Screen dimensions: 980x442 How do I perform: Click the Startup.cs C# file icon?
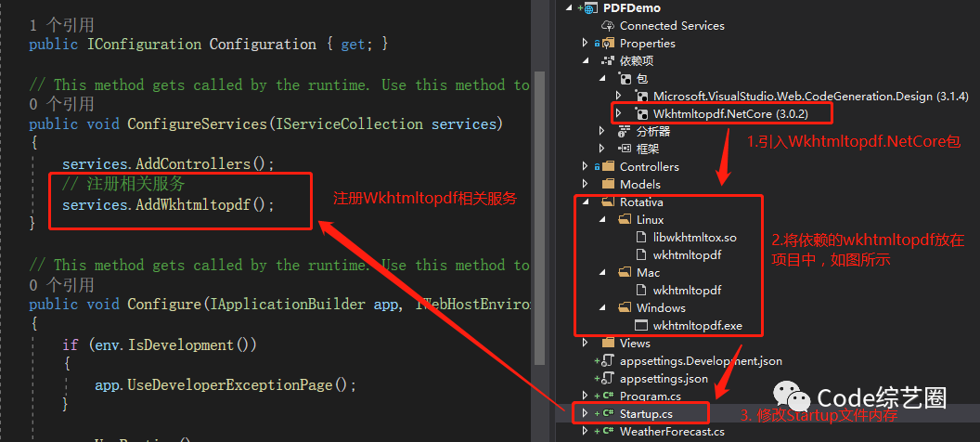click(608, 413)
